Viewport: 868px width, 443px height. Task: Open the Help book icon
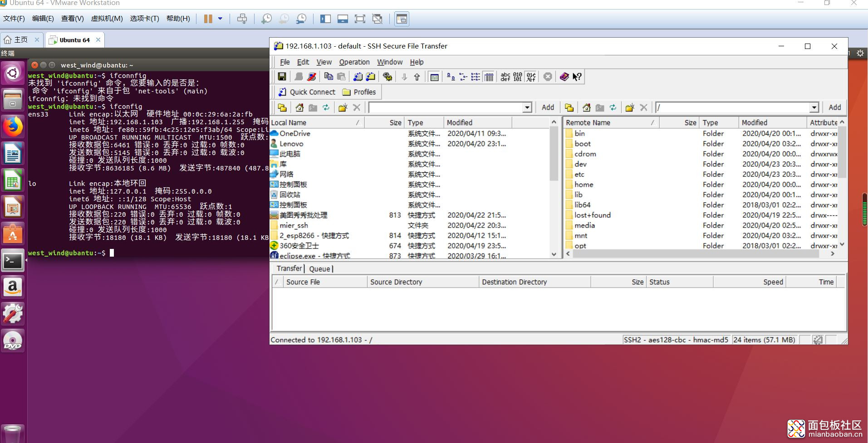[564, 77]
